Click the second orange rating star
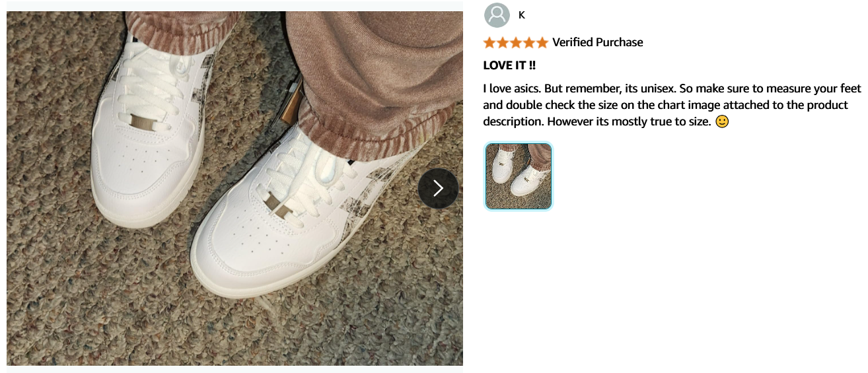The width and height of the screenshot is (868, 373). click(503, 43)
